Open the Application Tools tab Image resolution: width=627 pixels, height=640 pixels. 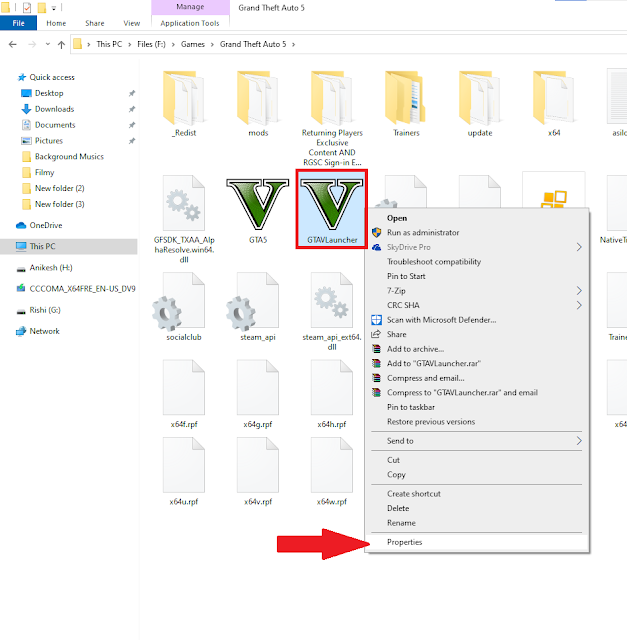tap(190, 23)
